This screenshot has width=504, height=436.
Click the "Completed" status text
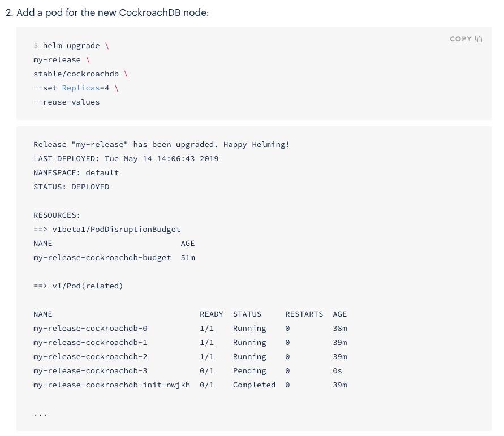click(x=254, y=385)
